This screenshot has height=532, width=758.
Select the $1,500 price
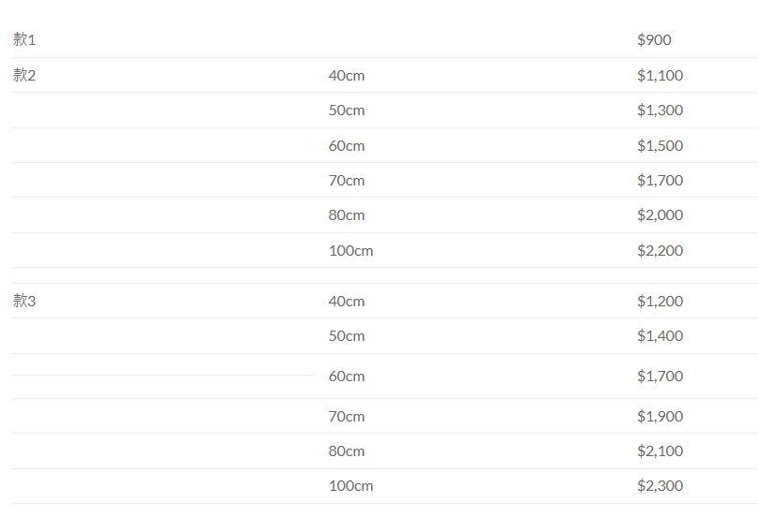click(x=660, y=146)
